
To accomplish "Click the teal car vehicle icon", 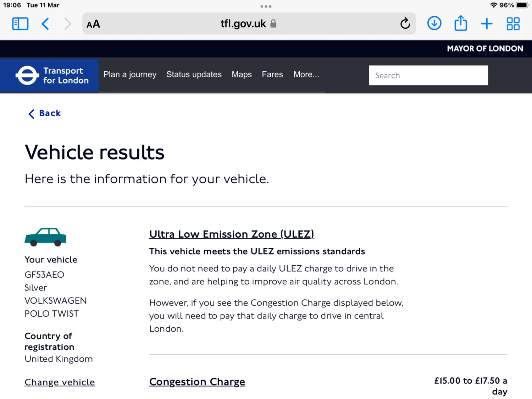I will click(45, 237).
